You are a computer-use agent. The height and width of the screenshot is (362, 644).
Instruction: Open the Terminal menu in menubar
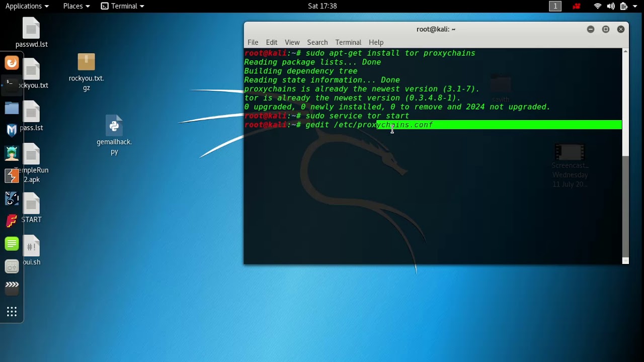click(x=348, y=42)
